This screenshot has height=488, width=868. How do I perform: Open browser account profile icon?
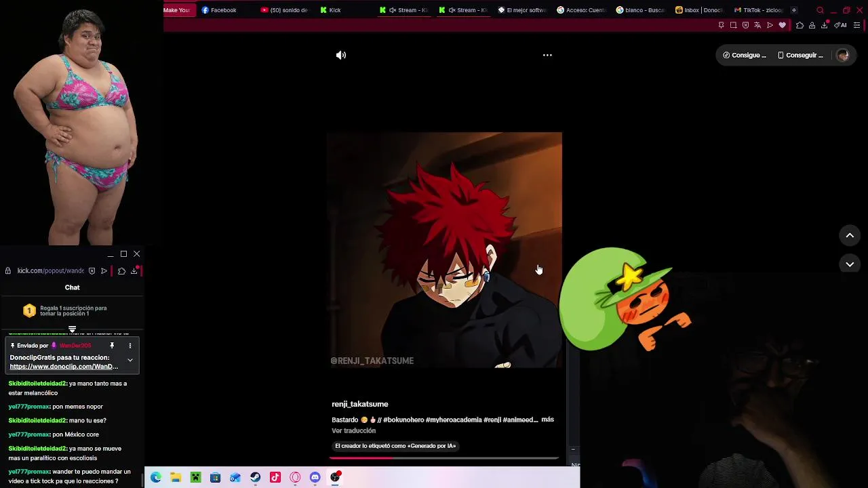coord(812,25)
